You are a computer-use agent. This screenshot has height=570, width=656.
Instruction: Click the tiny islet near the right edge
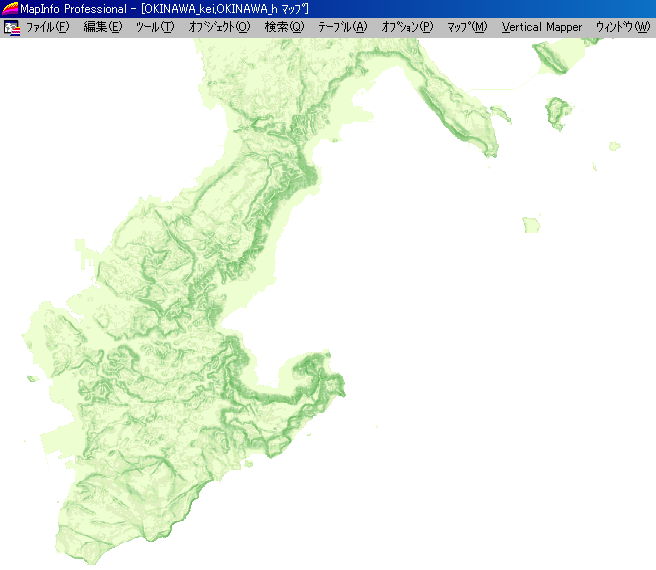tap(616, 145)
